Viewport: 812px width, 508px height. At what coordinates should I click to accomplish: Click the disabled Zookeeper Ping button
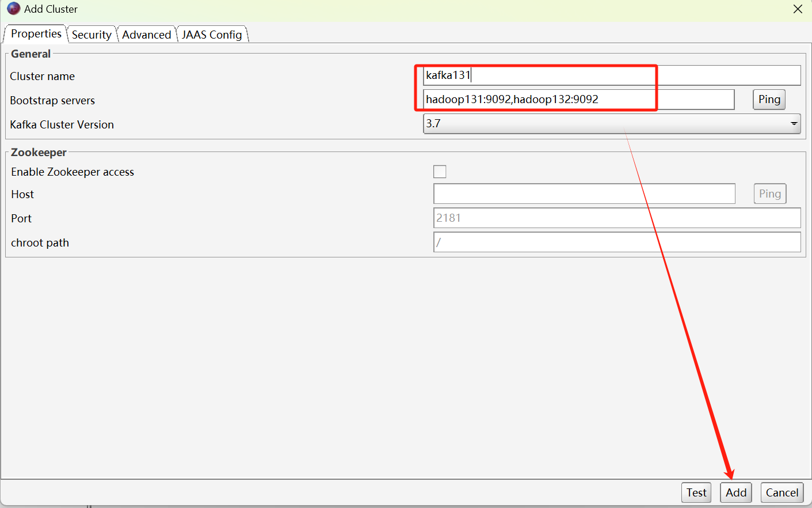769,194
